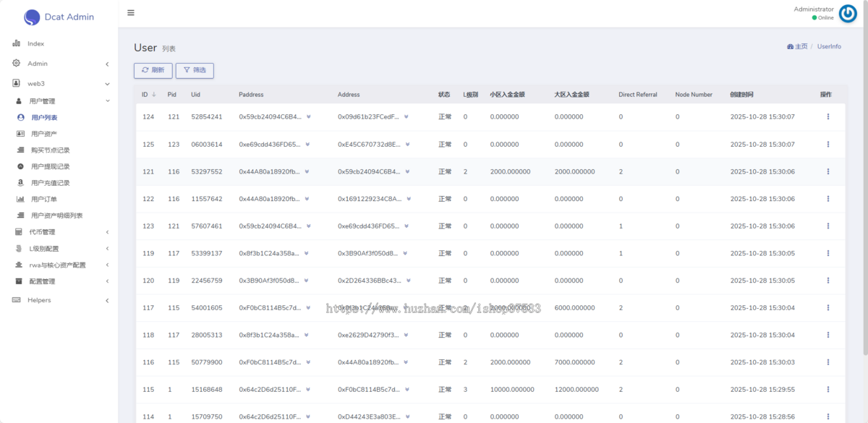Expand the Helpers menu chevron
This screenshot has width=868, height=423.
pos(107,300)
